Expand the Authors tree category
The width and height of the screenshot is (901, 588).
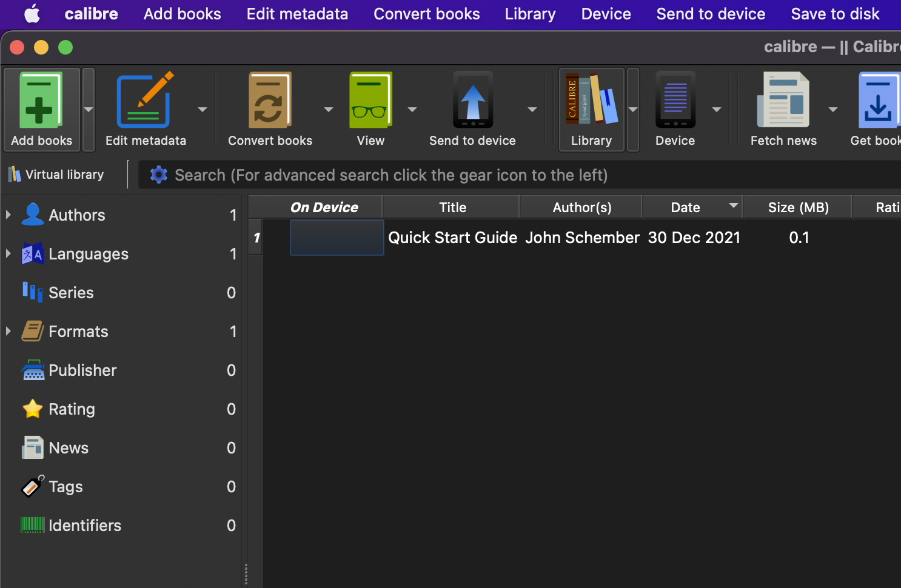(8, 215)
